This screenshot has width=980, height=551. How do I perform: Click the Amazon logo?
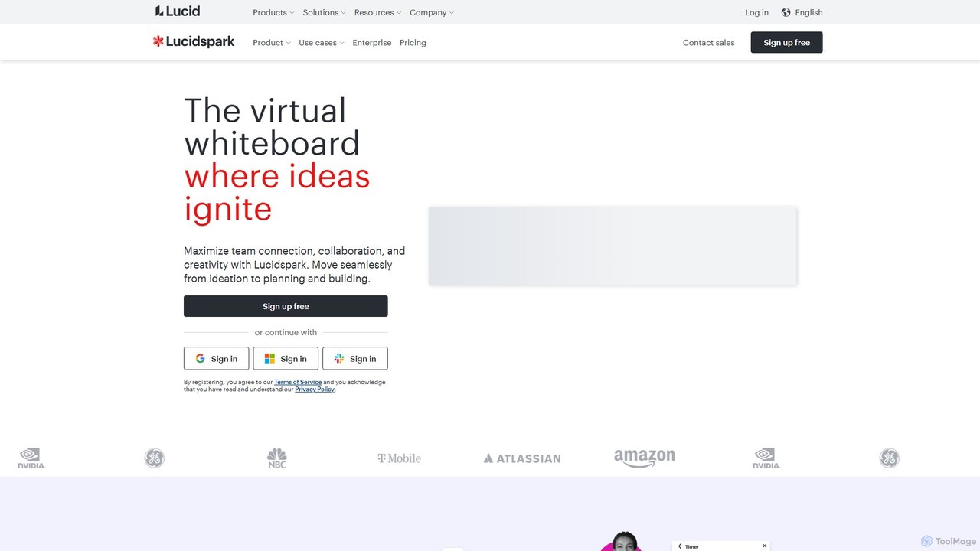(645, 458)
